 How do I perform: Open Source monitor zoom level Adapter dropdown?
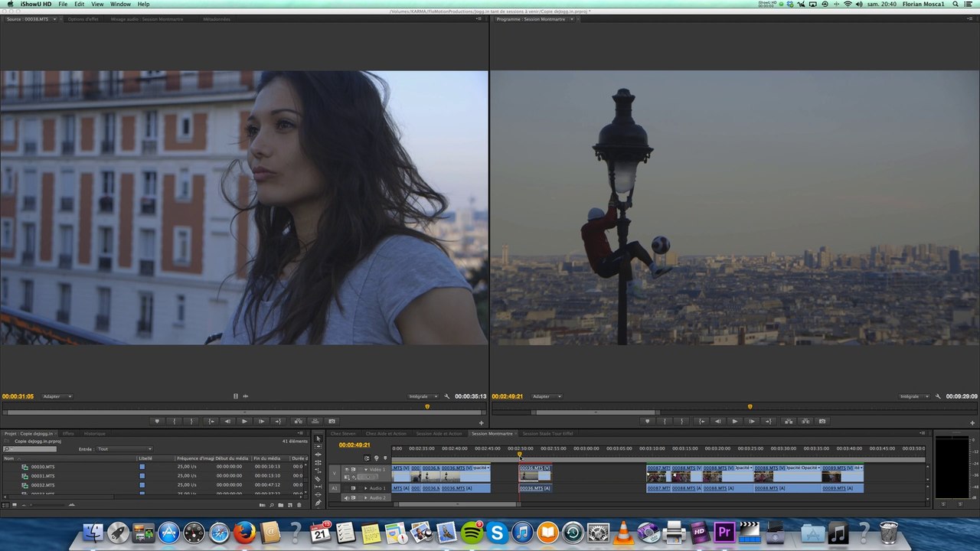tap(57, 396)
